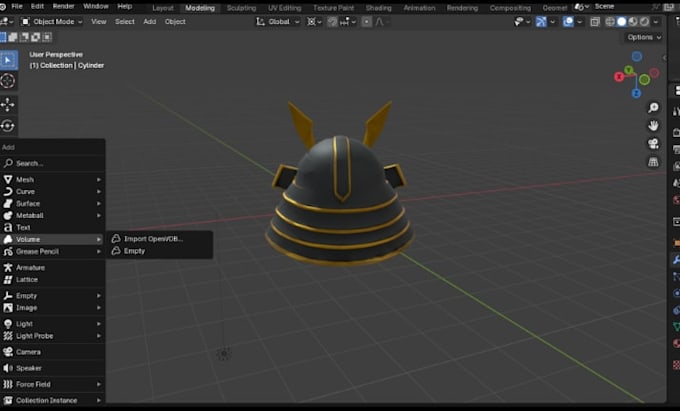
Task: Add a Speaker object
Action: pyautogui.click(x=52, y=368)
